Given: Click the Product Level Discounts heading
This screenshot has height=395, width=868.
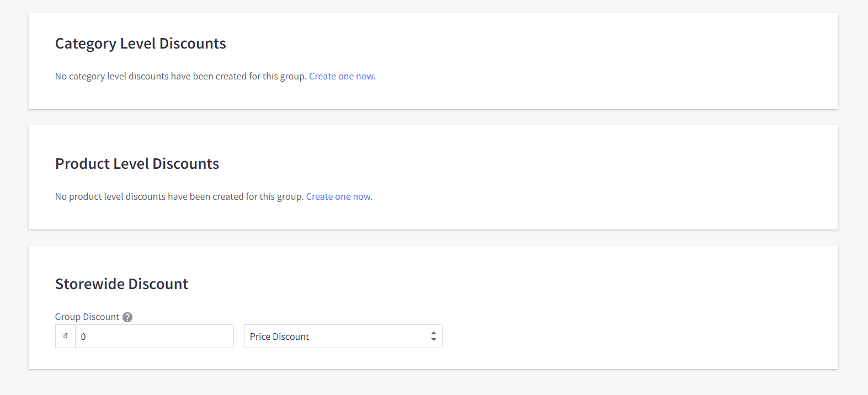Looking at the screenshot, I should coord(137,164).
